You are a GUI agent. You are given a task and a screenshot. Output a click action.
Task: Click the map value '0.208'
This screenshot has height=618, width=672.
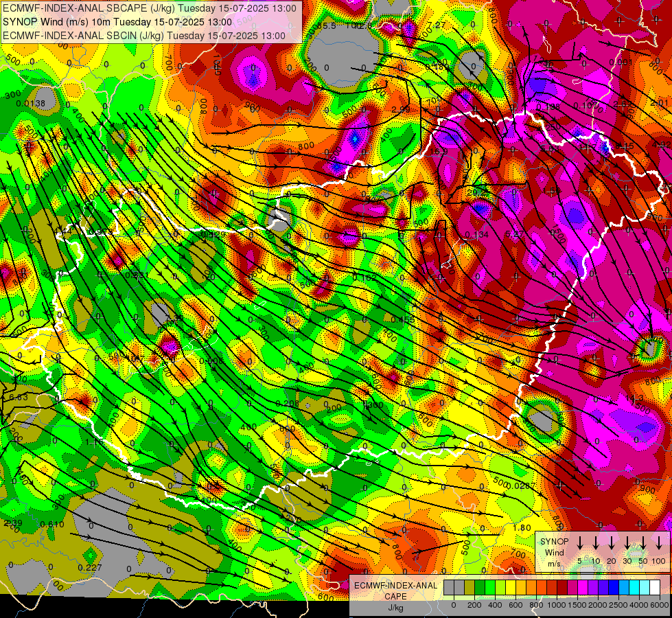point(287,403)
